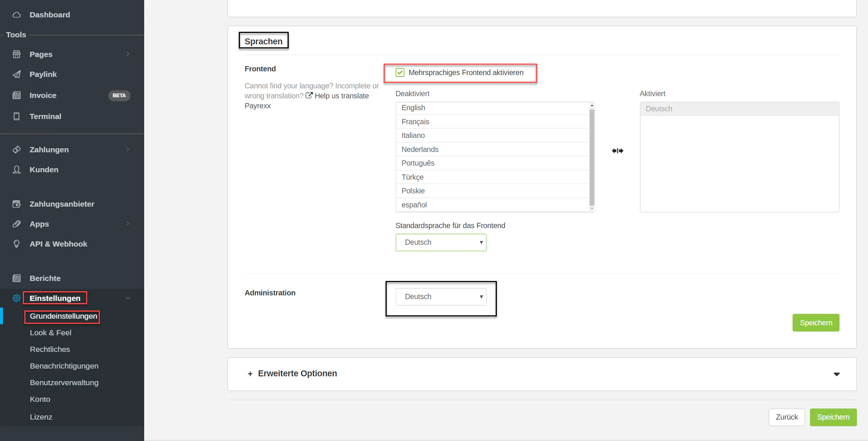The height and width of the screenshot is (441, 868).
Task: Expand the Erweiterte Optionen section
Action: point(298,374)
